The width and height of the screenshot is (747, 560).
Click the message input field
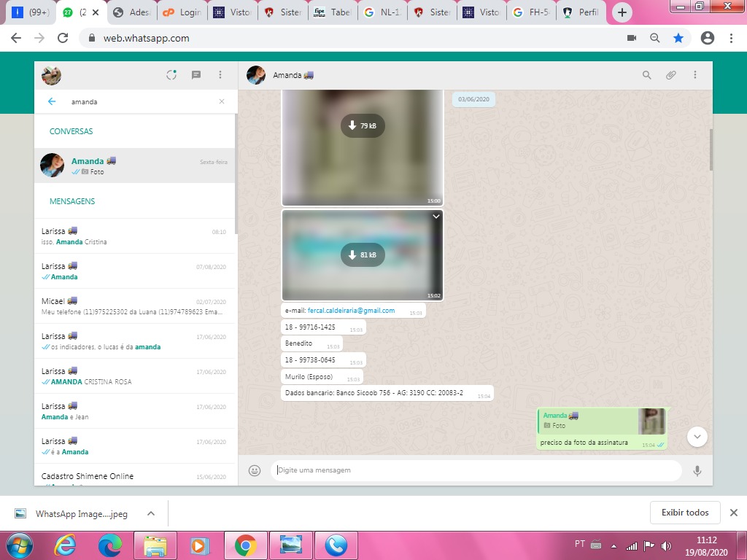[474, 470]
